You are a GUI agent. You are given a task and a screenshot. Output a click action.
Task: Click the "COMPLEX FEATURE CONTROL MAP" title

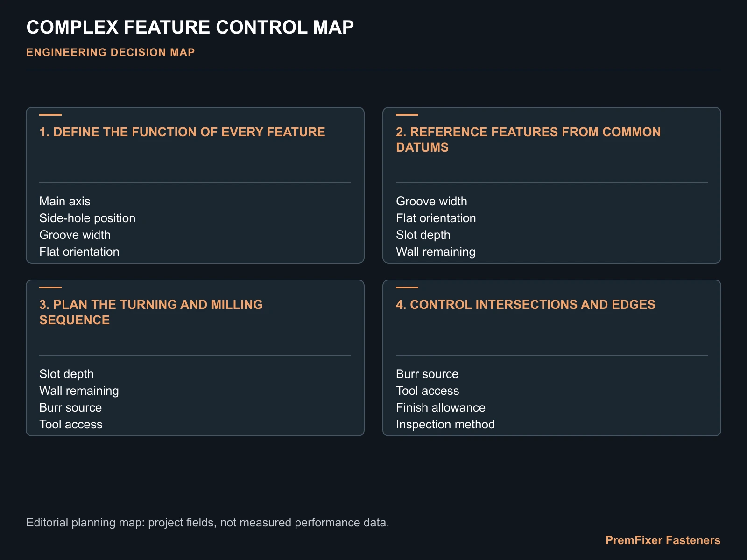coord(190,27)
